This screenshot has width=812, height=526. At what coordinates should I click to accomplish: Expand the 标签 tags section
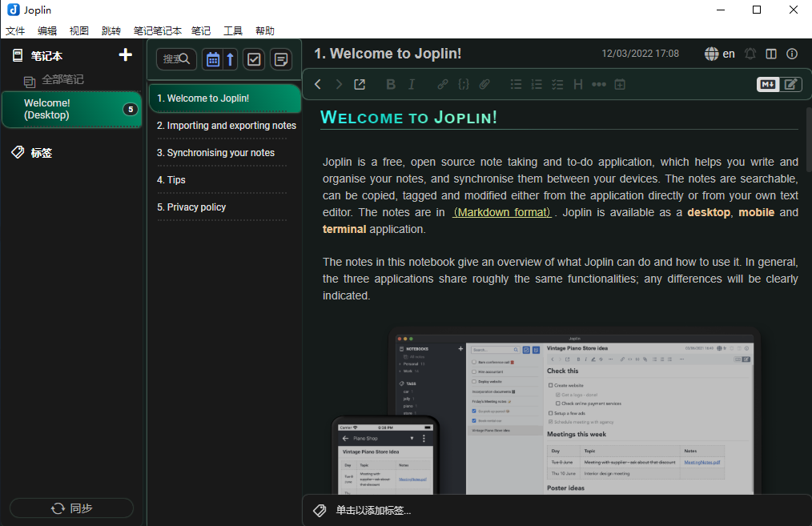(x=41, y=153)
